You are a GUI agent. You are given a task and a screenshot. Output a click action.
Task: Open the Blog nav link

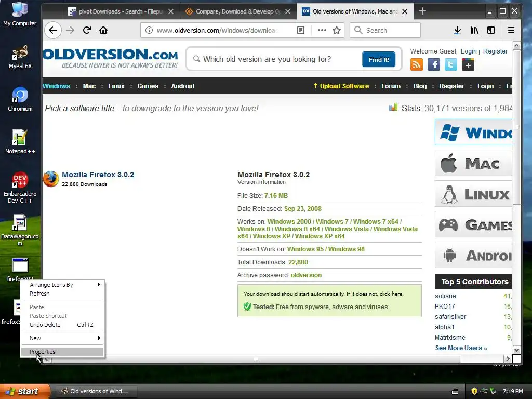(420, 86)
